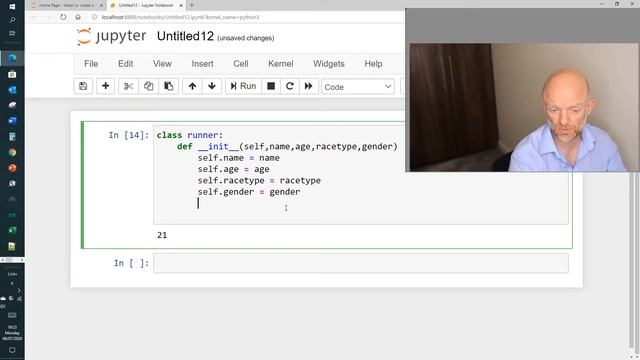Open the notification center icon
This screenshot has height=360, width=640.
click(x=12, y=350)
